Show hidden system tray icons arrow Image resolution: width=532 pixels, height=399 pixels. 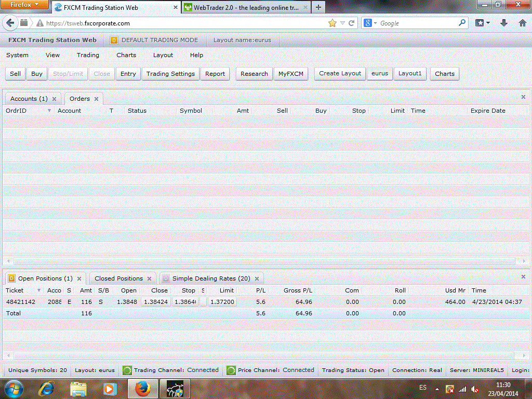437,389
